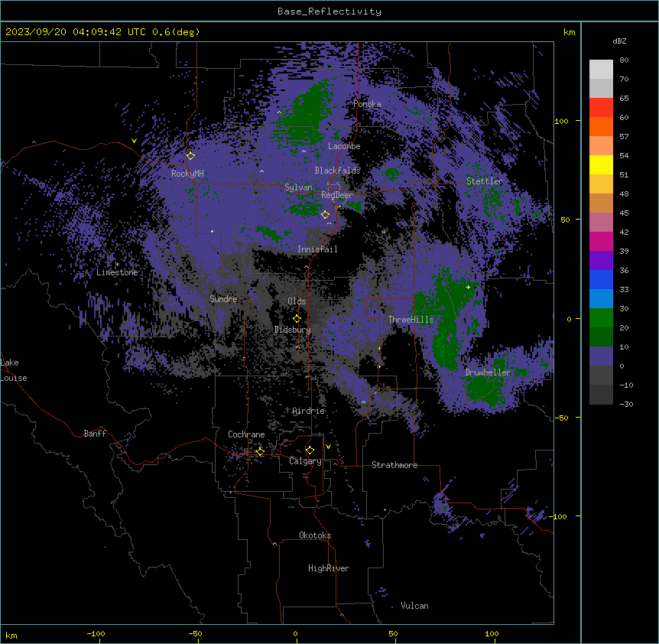Click the Sundre city label

click(x=223, y=299)
